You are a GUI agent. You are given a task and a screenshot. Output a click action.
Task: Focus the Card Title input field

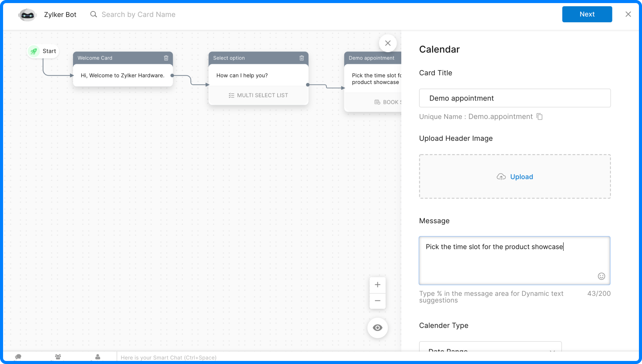[515, 98]
